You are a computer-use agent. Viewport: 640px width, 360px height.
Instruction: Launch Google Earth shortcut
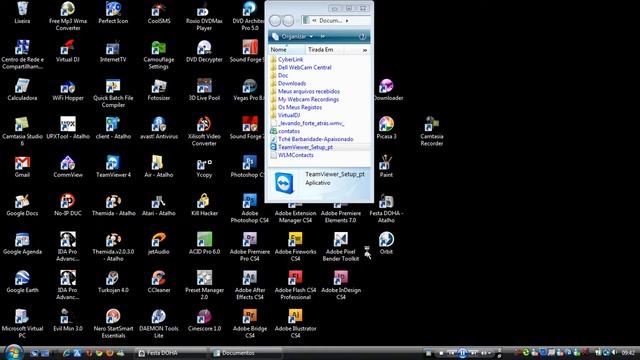tap(22, 282)
